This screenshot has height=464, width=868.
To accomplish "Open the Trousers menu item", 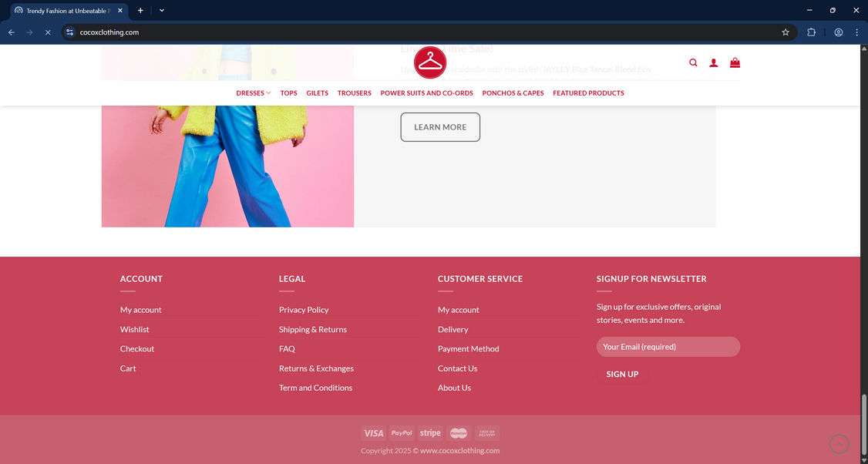I will pos(355,93).
